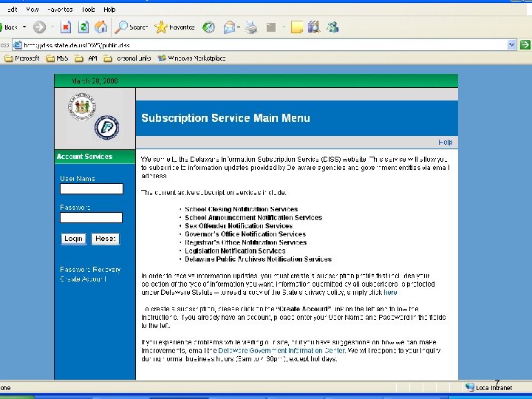Click the yellow Discuss note icon
Viewport: 532px width, 399px height.
coord(296,27)
